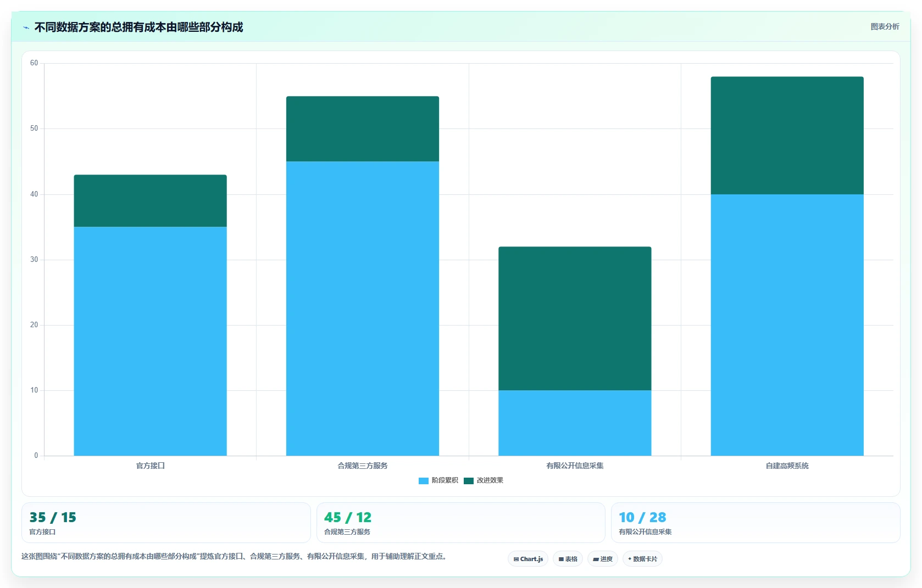922x588 pixels.
Task: Click the teal 有限公开信息采集 bar segment
Action: click(x=575, y=318)
